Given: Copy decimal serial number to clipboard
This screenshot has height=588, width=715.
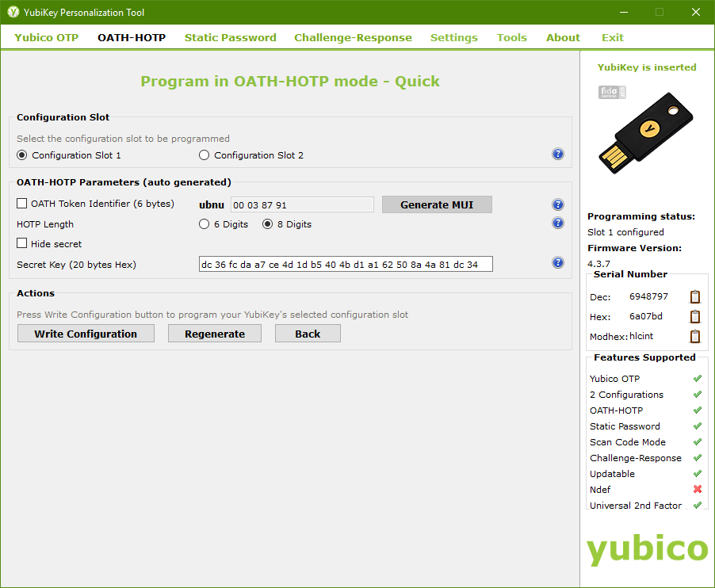Looking at the screenshot, I should pos(695,296).
